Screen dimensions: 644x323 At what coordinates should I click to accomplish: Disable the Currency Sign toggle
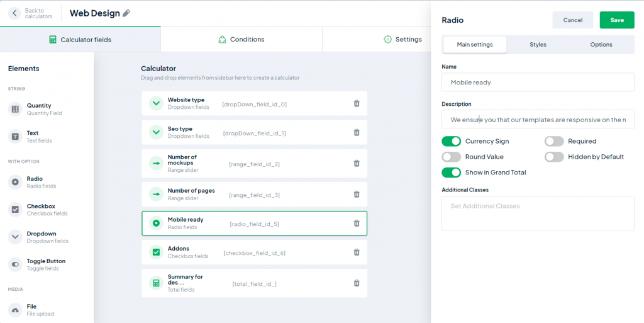452,142
